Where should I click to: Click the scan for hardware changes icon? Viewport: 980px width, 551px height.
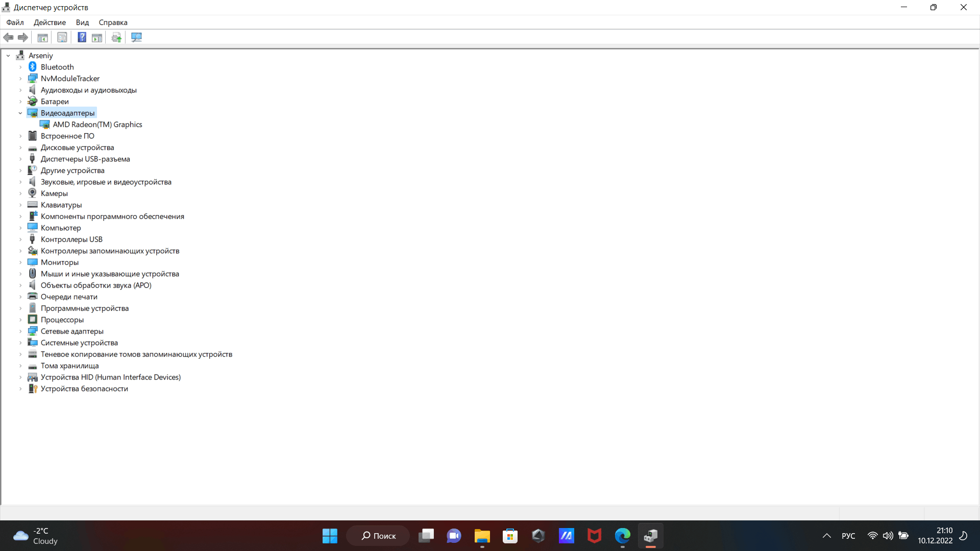tap(137, 37)
